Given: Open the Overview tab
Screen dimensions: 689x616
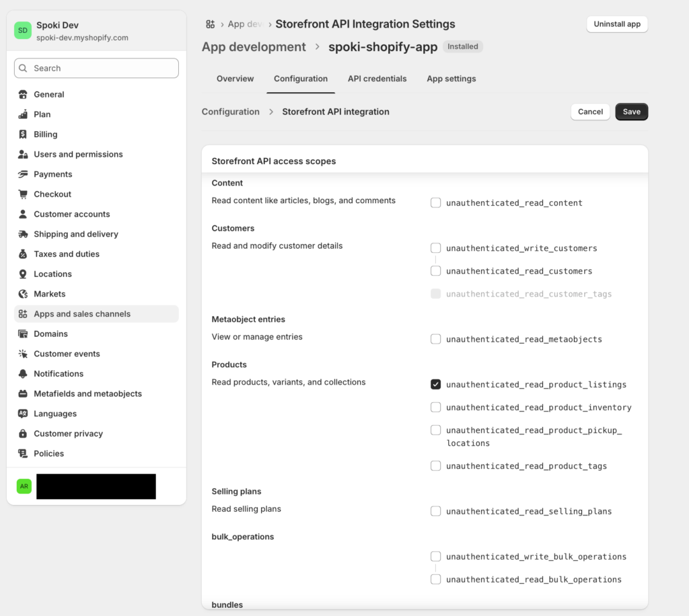Looking at the screenshot, I should point(235,79).
